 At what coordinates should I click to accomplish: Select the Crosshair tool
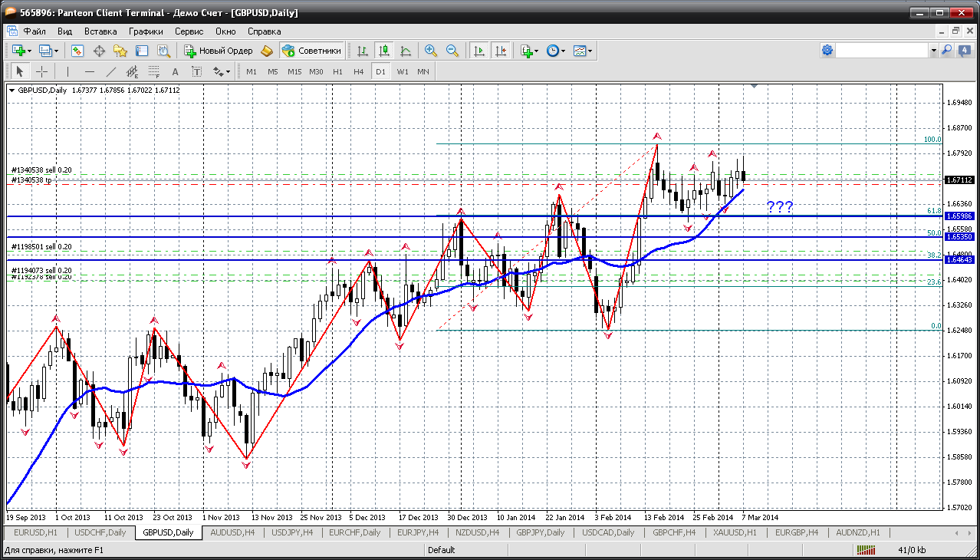click(x=42, y=71)
